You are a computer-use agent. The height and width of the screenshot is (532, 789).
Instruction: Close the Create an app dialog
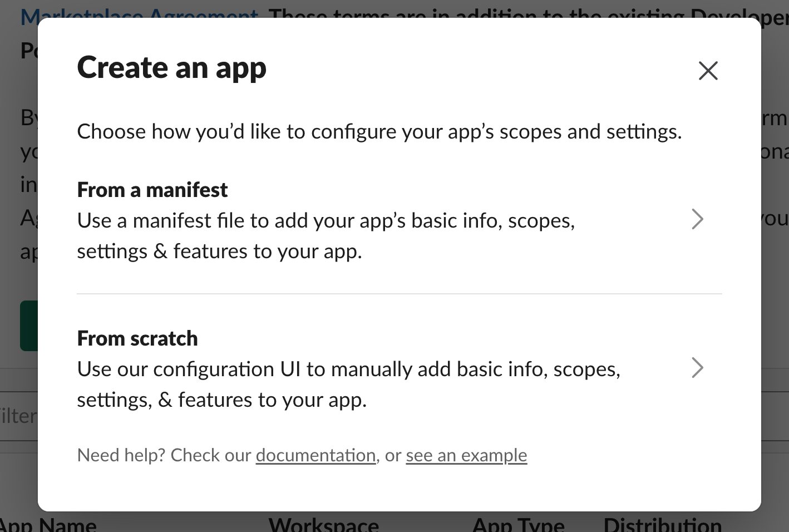[708, 71]
